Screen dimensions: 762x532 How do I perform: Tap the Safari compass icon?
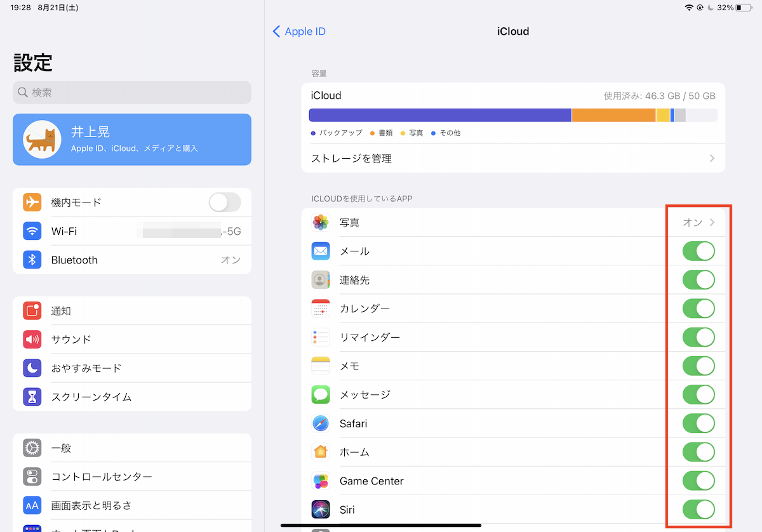321,423
